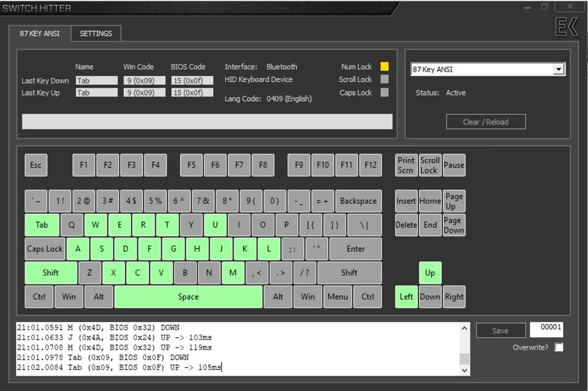Click the Delete key tile
The height and width of the screenshot is (391, 588).
[406, 225]
